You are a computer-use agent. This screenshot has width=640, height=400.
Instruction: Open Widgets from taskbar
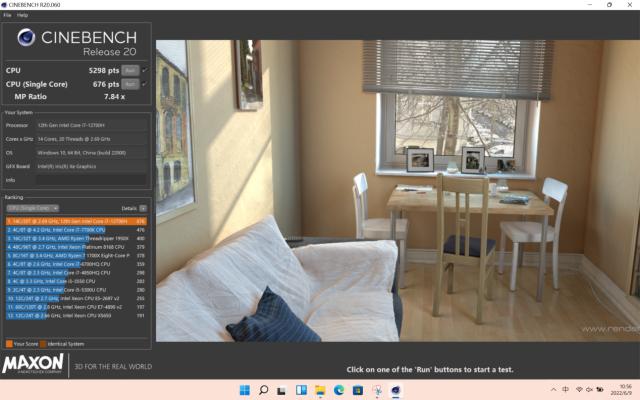click(301, 390)
